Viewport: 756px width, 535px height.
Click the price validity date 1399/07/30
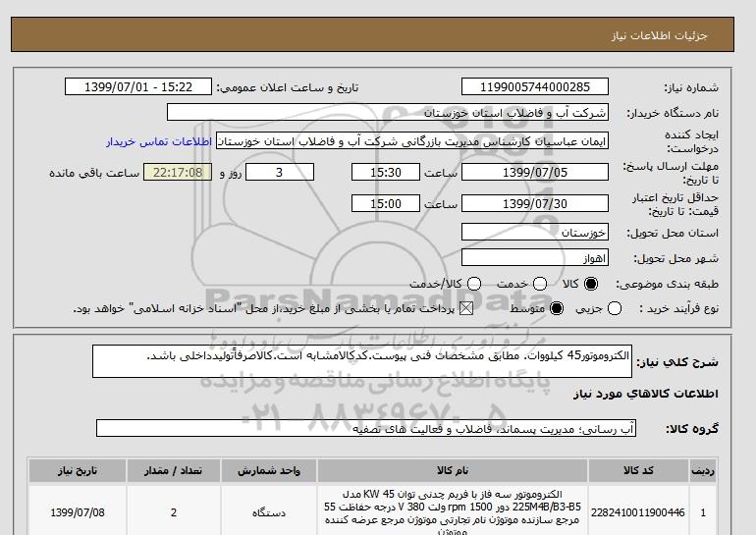535,203
